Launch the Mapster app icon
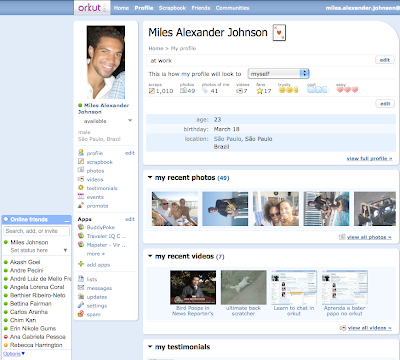Viewport: 400px width, 360px height. pos(81,244)
